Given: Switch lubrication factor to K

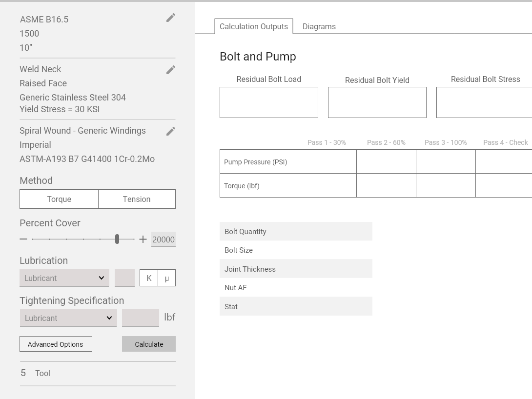Looking at the screenshot, I should [x=149, y=278].
